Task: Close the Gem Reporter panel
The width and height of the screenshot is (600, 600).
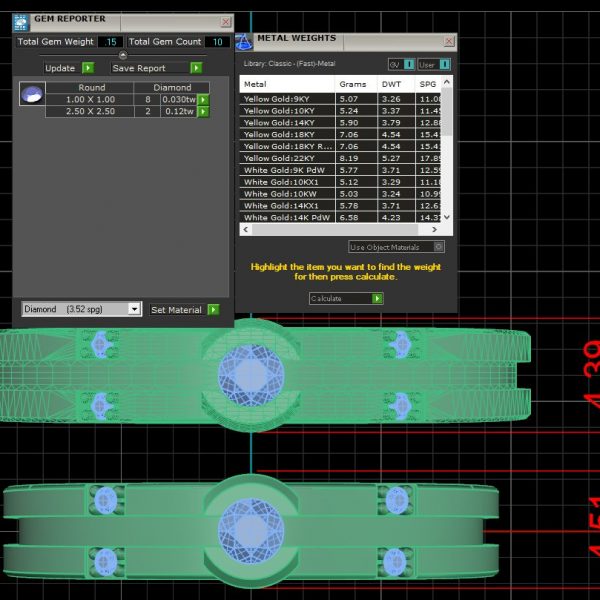Action: (226, 22)
